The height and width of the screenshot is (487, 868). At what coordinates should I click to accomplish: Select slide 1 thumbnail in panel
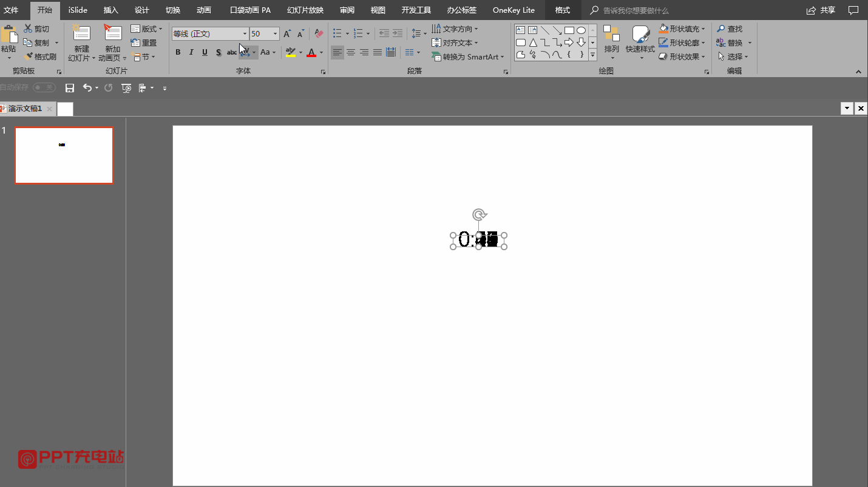[64, 155]
